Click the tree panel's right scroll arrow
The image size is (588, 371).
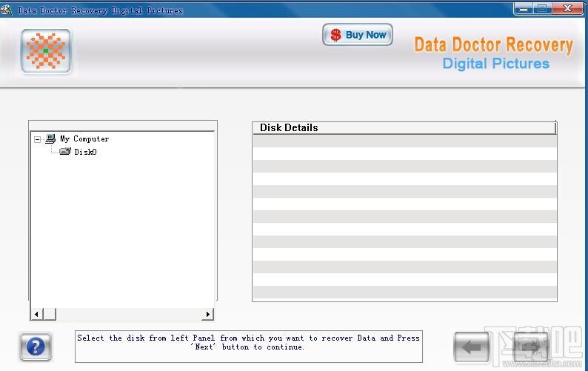(208, 314)
